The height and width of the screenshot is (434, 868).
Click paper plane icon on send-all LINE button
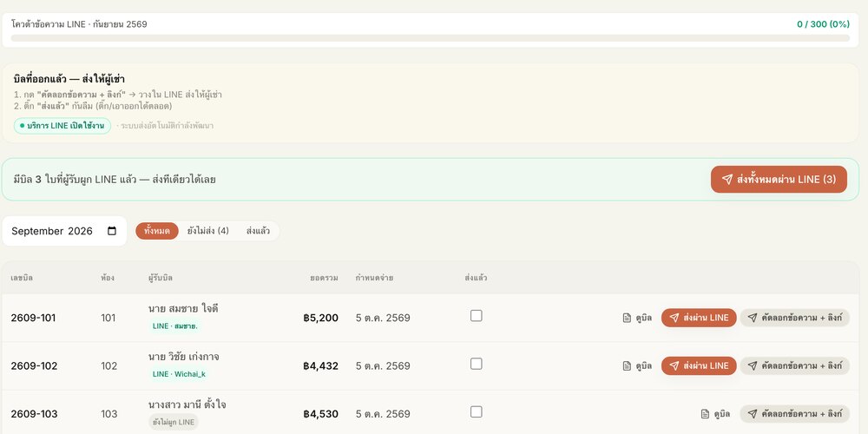point(727,180)
